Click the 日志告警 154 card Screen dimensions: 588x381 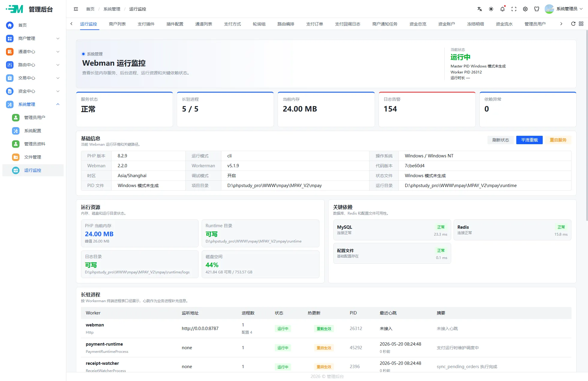[x=427, y=109]
